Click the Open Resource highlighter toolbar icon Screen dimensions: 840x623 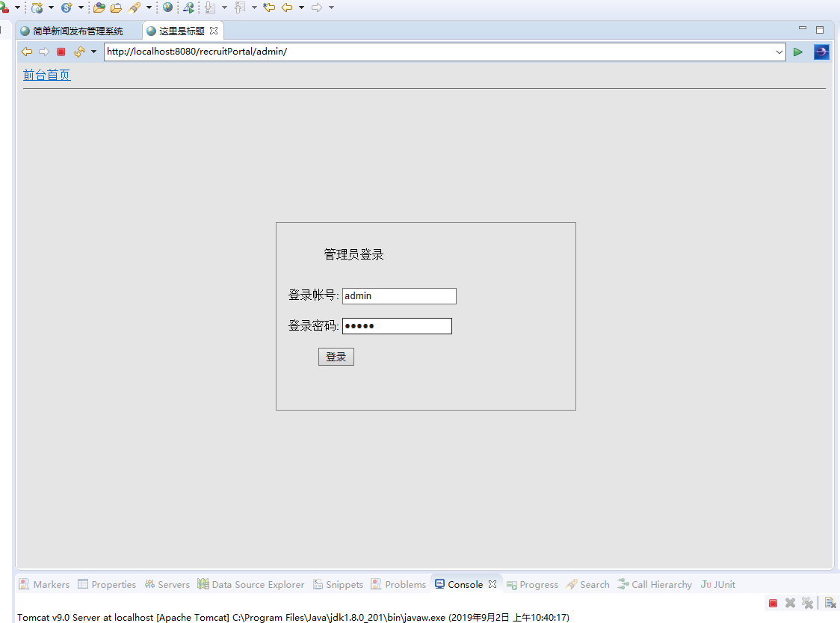(x=136, y=7)
